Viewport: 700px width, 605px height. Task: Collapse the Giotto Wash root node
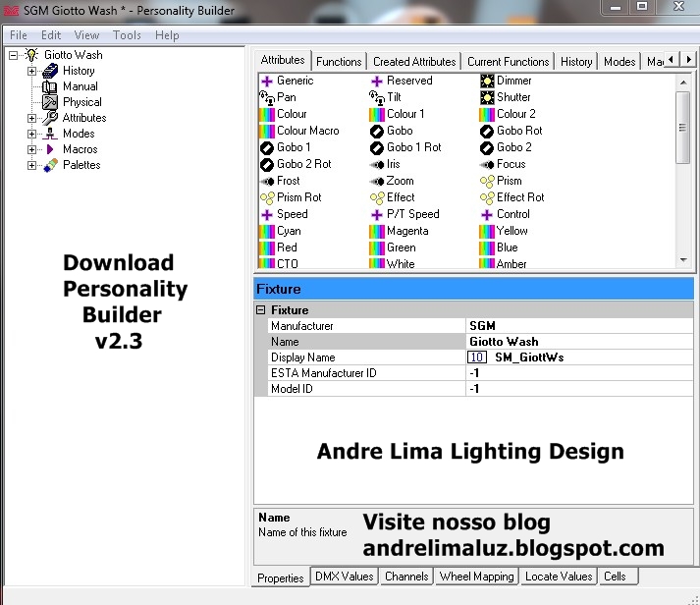14,55
